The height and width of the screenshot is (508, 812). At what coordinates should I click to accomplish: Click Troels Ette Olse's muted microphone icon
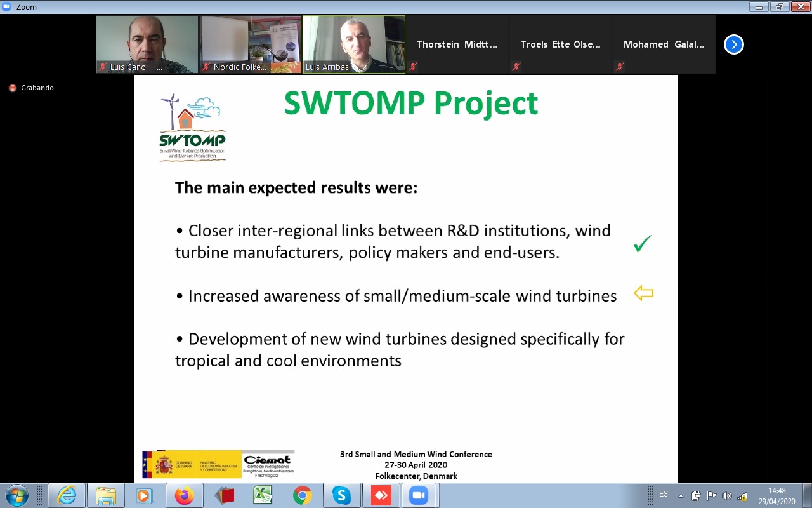pos(516,67)
